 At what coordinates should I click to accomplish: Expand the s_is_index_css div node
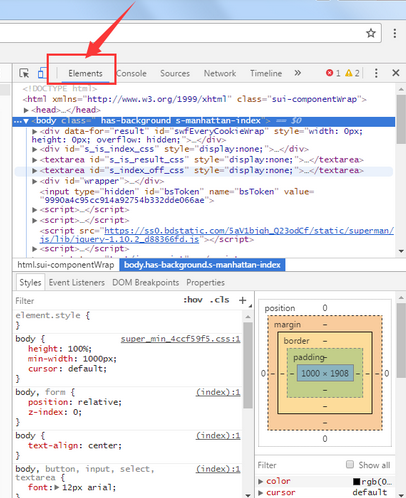pyautogui.click(x=34, y=149)
